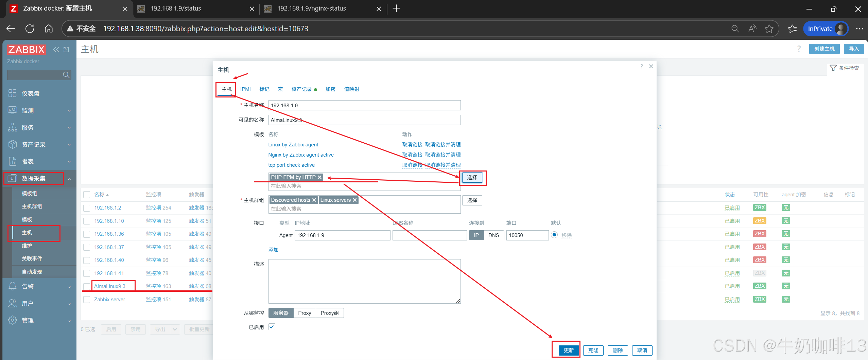Expand the 服务 menu chevron
This screenshot has width=868, height=360.
[69, 128]
